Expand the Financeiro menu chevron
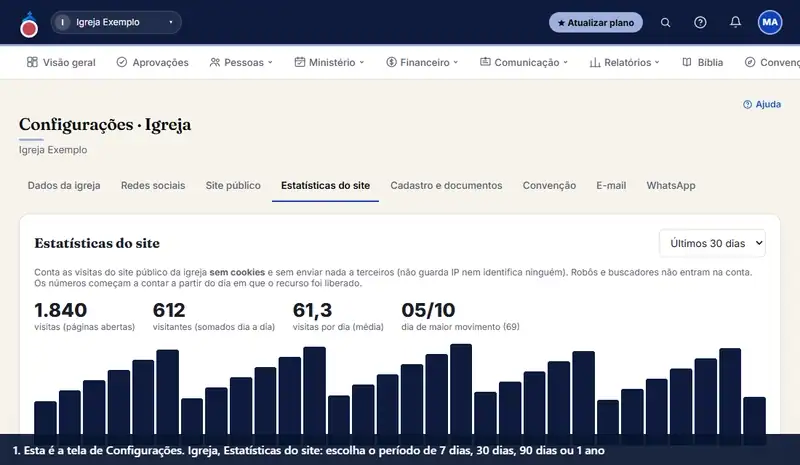This screenshot has width=800, height=465. tap(456, 62)
